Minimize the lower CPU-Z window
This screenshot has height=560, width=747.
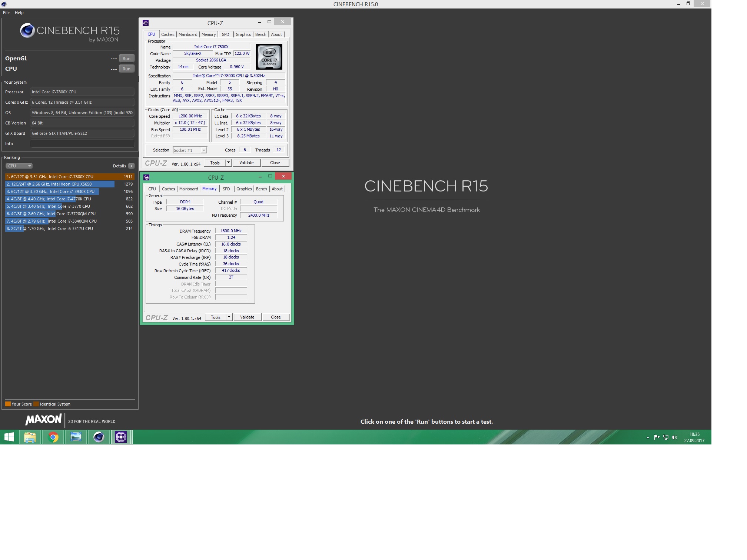[x=260, y=177]
